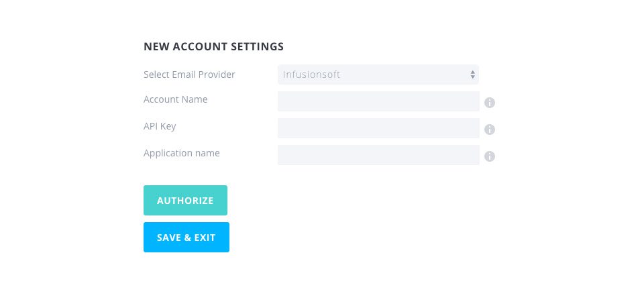644x302 pixels.
Task: Focus the Application name text field
Action: point(378,155)
